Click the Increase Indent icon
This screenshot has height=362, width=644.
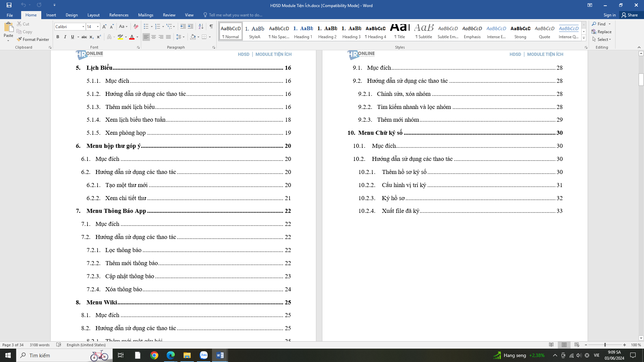point(191,26)
